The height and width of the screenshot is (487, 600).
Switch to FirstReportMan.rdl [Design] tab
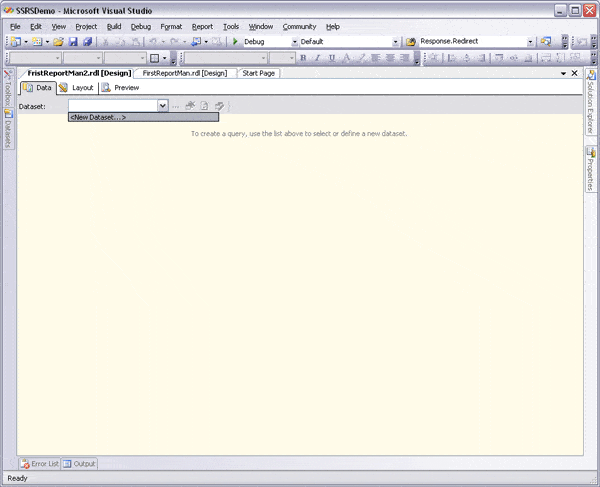(x=185, y=73)
